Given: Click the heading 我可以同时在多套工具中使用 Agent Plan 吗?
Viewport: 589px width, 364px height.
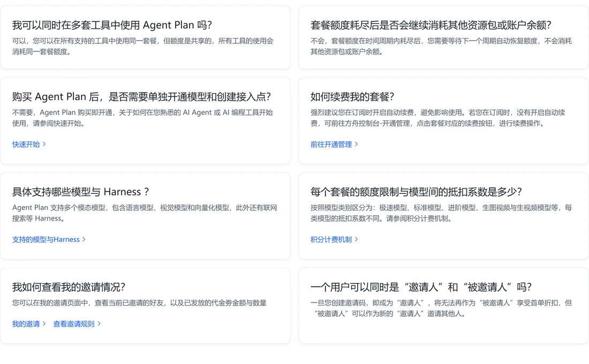Looking at the screenshot, I should point(112,25).
